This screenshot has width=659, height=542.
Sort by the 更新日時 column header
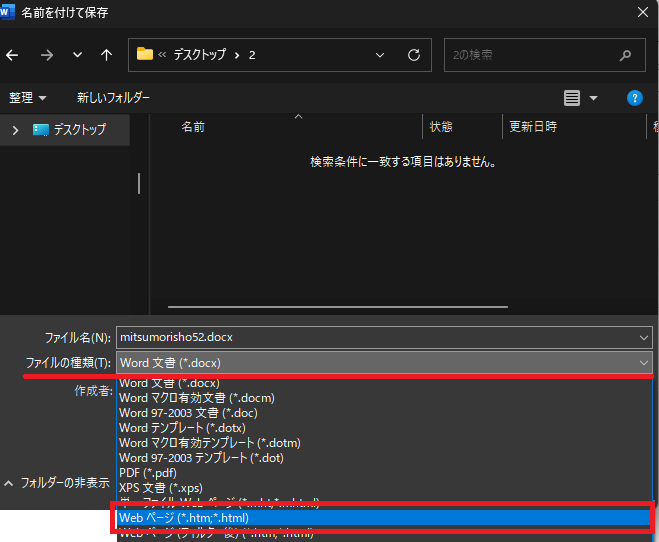pos(533,127)
